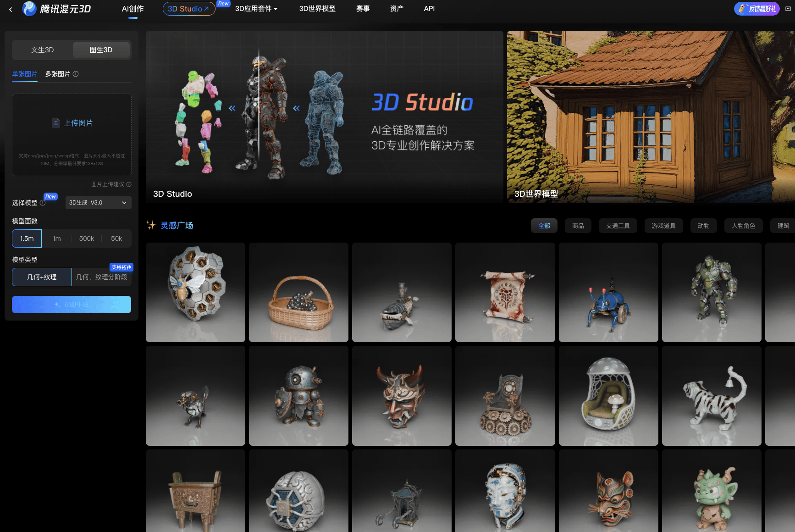The image size is (795, 532).
Task: Expand the 3D应用套件 menu
Action: pyautogui.click(x=256, y=9)
